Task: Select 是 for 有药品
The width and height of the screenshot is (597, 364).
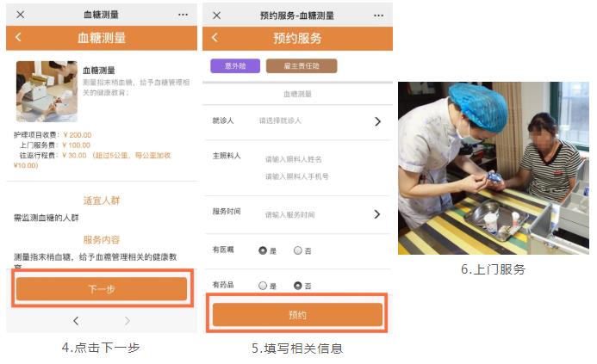Action: pos(263,286)
